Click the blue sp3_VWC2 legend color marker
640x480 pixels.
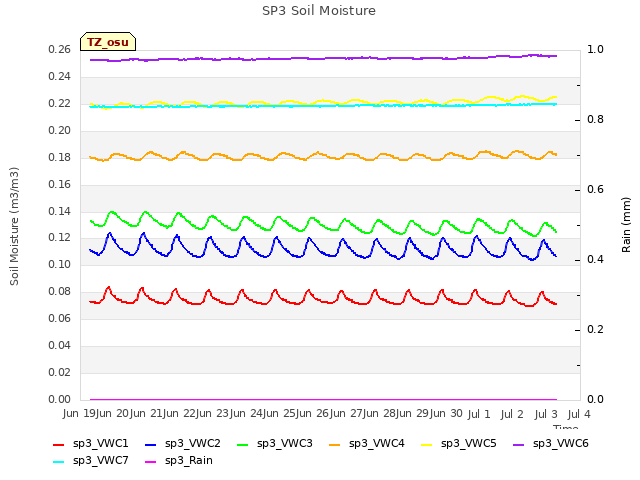tap(151, 444)
